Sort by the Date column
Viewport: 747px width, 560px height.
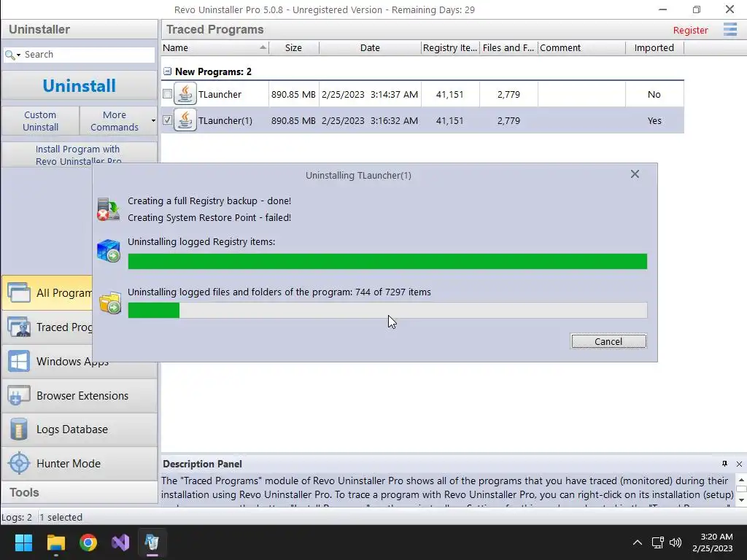coord(370,47)
